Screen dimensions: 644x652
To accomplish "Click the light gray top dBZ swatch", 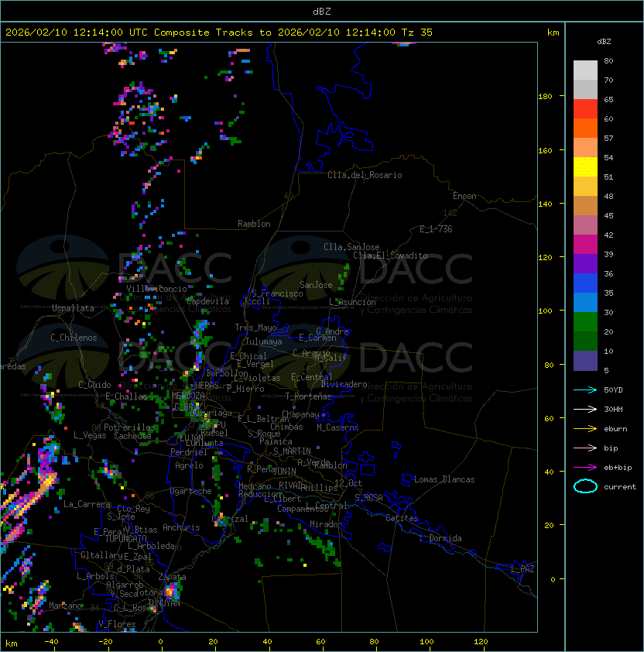I will [585, 70].
